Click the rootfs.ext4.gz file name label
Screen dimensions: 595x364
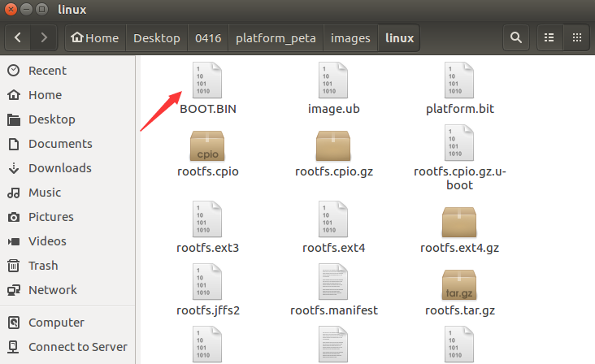459,248
